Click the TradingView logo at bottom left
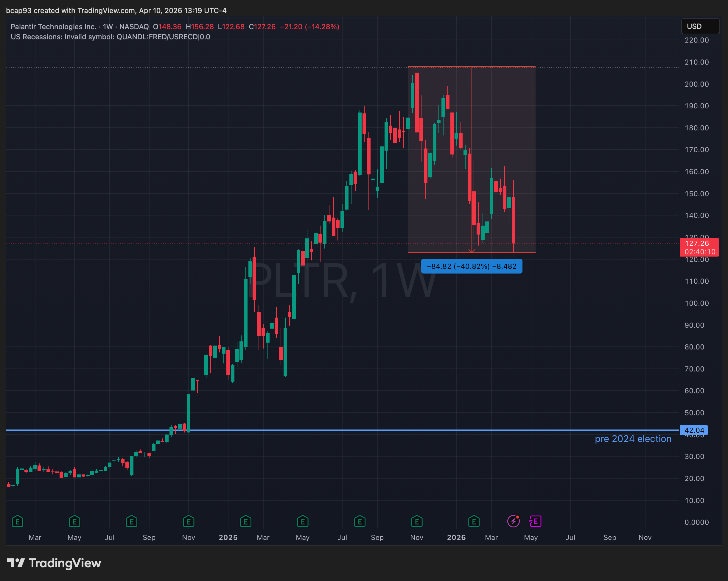 (54, 563)
